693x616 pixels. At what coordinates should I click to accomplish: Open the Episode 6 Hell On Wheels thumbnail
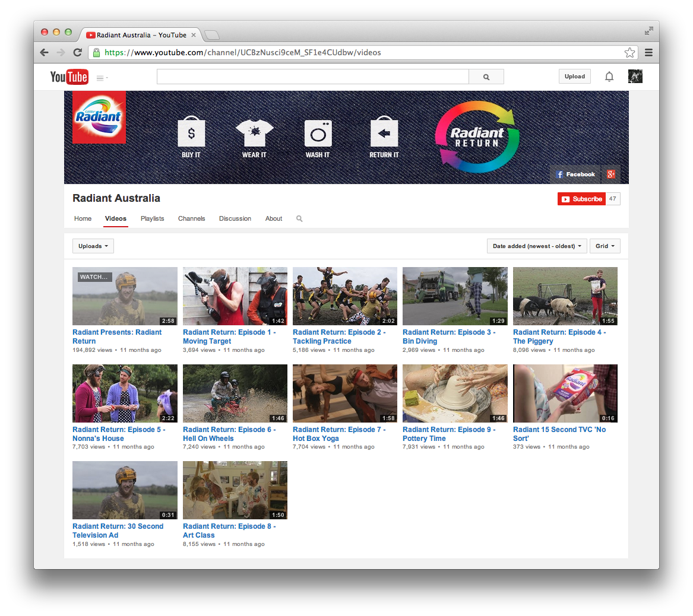pyautogui.click(x=235, y=393)
